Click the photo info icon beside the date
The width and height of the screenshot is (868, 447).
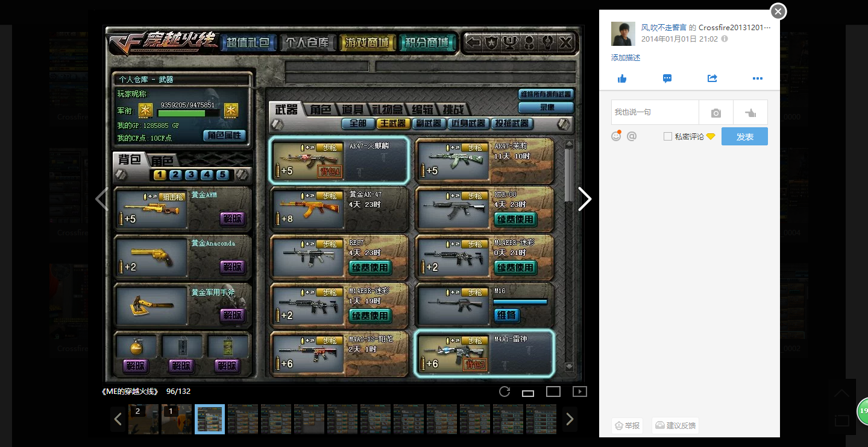[725, 39]
